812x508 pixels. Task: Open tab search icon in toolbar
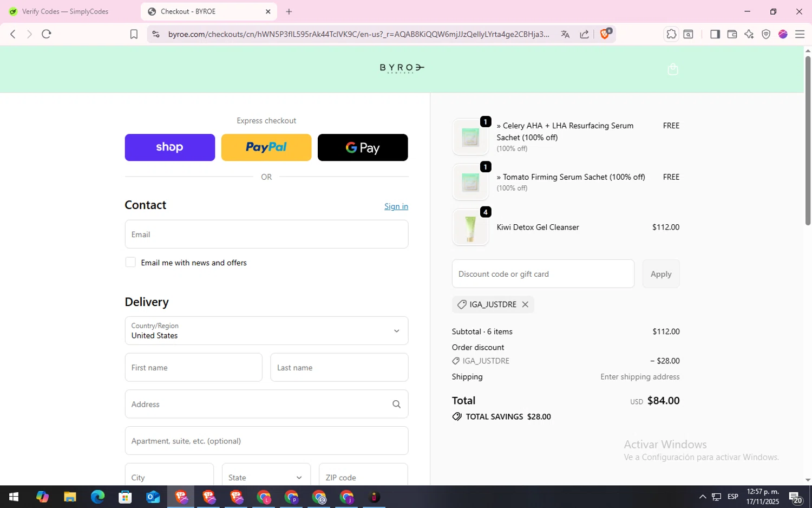tap(688, 34)
